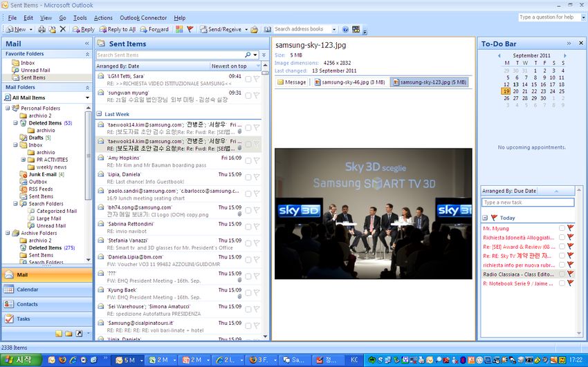Open the Contacts navigation button
Screen dimensions: 588x367
click(x=47, y=304)
